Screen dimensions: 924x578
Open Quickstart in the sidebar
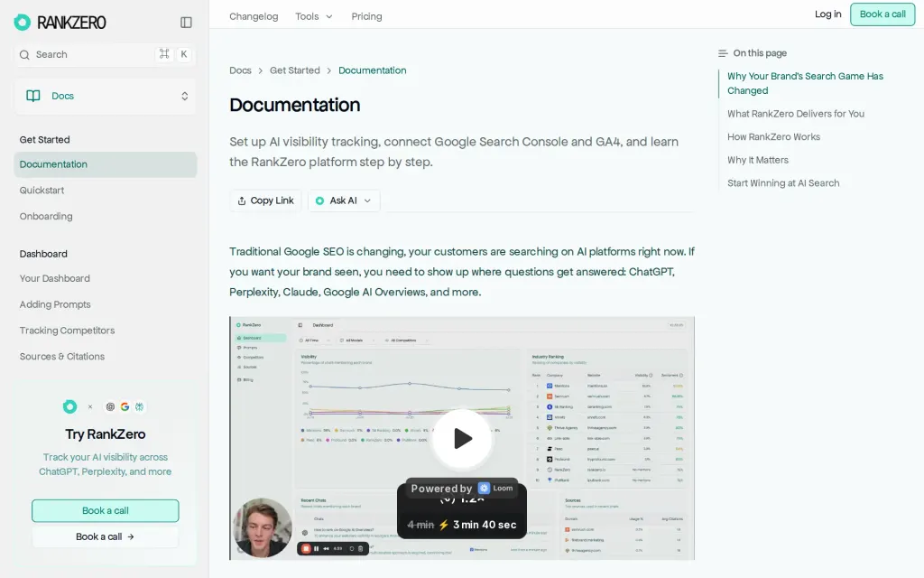(x=42, y=191)
